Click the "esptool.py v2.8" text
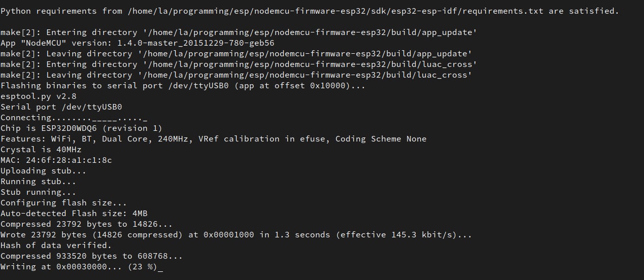Image resolution: width=644 pixels, height=280 pixels. click(39, 96)
